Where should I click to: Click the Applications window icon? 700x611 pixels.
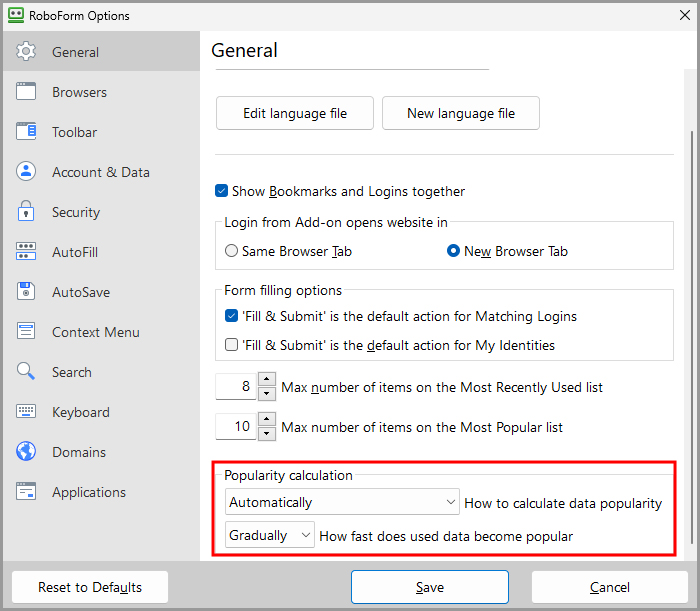pyautogui.click(x=26, y=491)
